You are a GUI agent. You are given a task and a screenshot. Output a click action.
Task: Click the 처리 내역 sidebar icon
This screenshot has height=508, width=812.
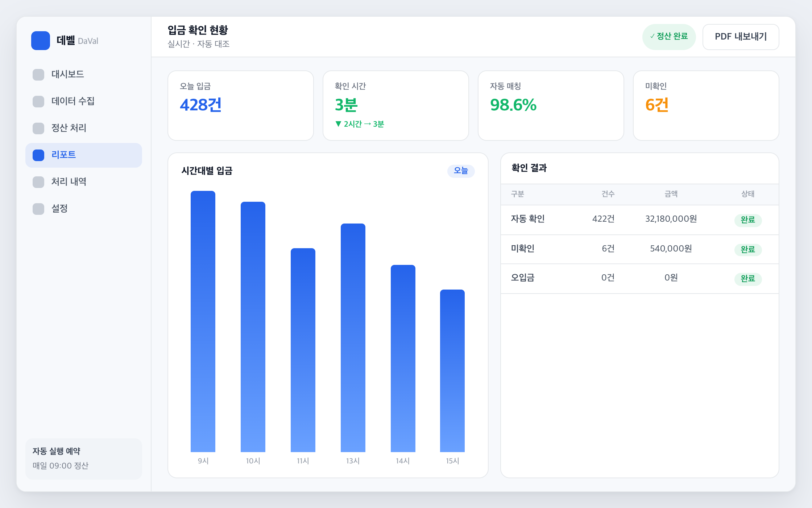pyautogui.click(x=38, y=182)
